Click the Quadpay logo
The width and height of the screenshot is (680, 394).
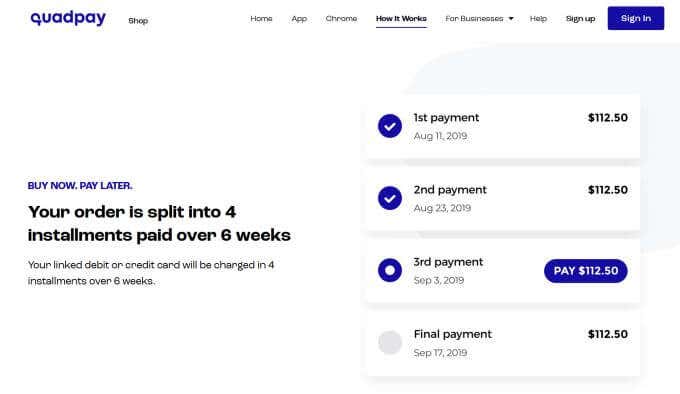pos(68,18)
